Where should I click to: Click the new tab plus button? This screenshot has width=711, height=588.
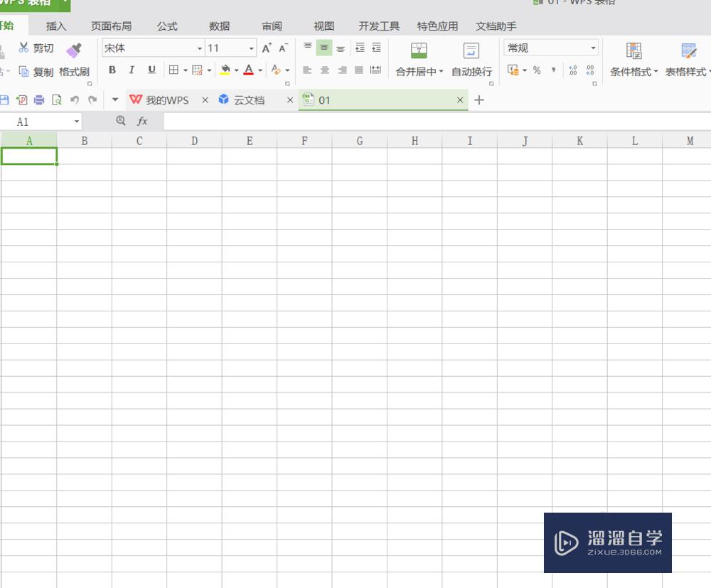[479, 100]
